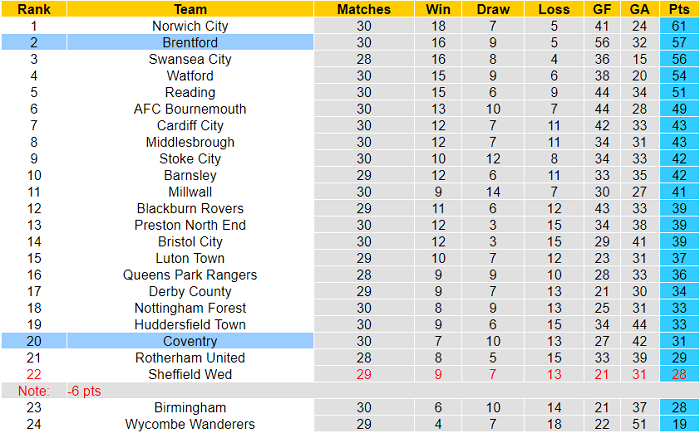Image resolution: width=700 pixels, height=433 pixels.
Task: Click the Loss column header
Action: coord(548,9)
